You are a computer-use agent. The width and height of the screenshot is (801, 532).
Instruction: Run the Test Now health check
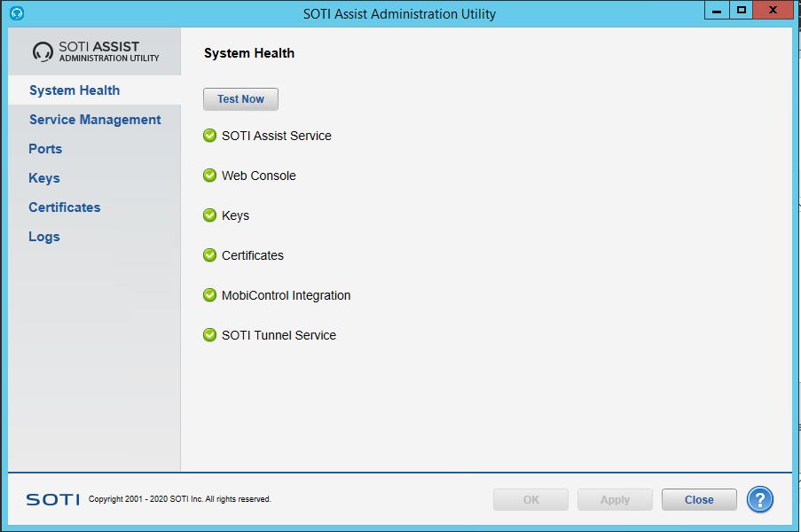pyautogui.click(x=240, y=99)
